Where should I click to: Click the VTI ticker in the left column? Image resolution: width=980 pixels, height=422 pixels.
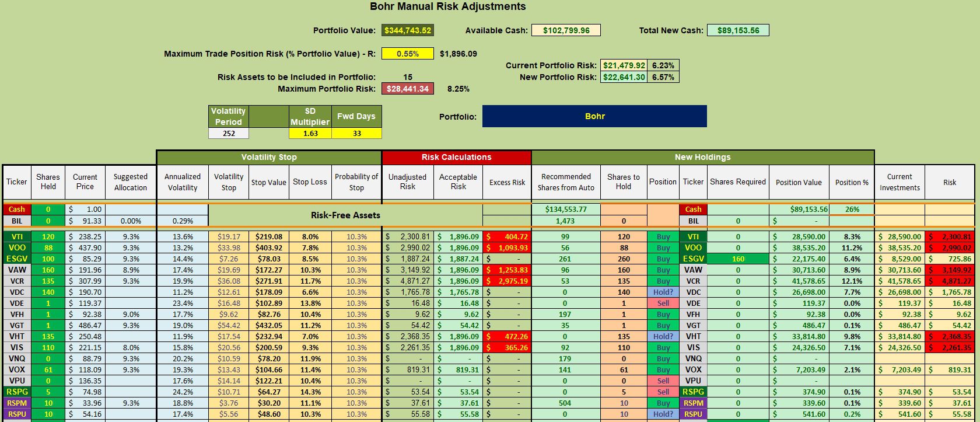[x=17, y=236]
